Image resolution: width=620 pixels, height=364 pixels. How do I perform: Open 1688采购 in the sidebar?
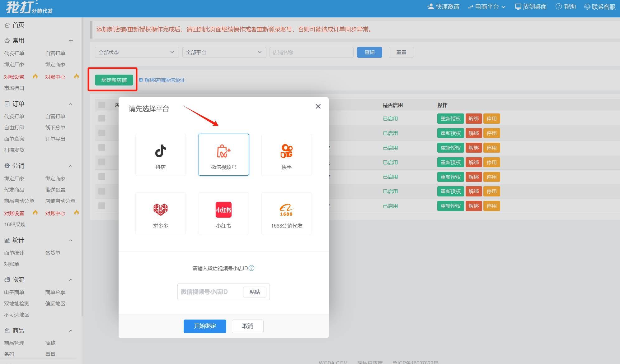[15, 224]
